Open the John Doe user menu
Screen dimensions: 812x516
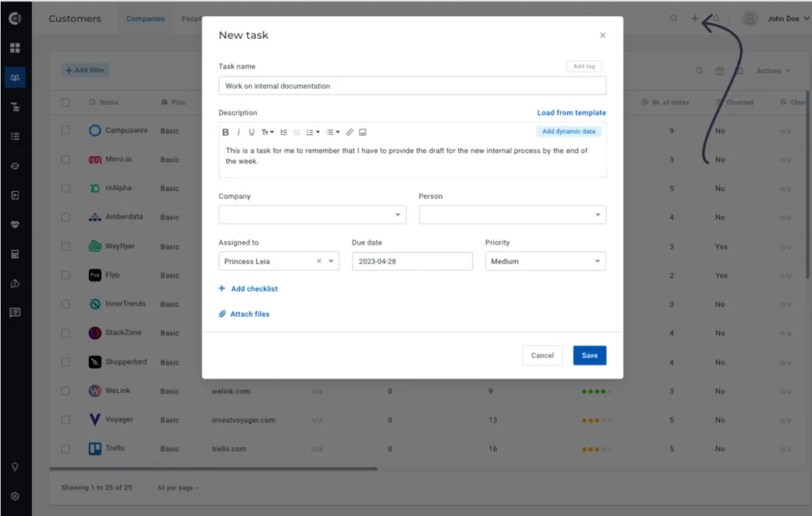[776, 19]
